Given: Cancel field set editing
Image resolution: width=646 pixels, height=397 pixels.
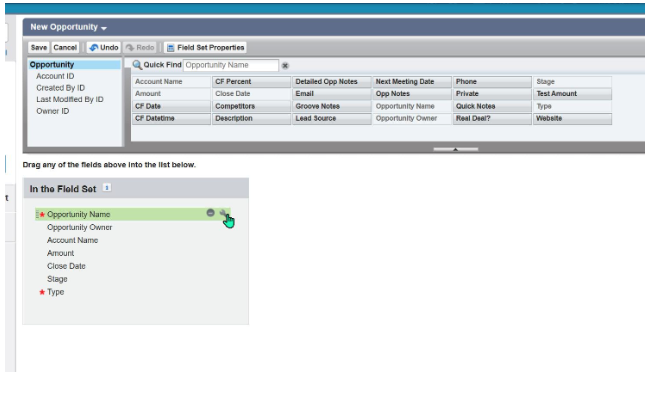Looking at the screenshot, I should [65, 47].
